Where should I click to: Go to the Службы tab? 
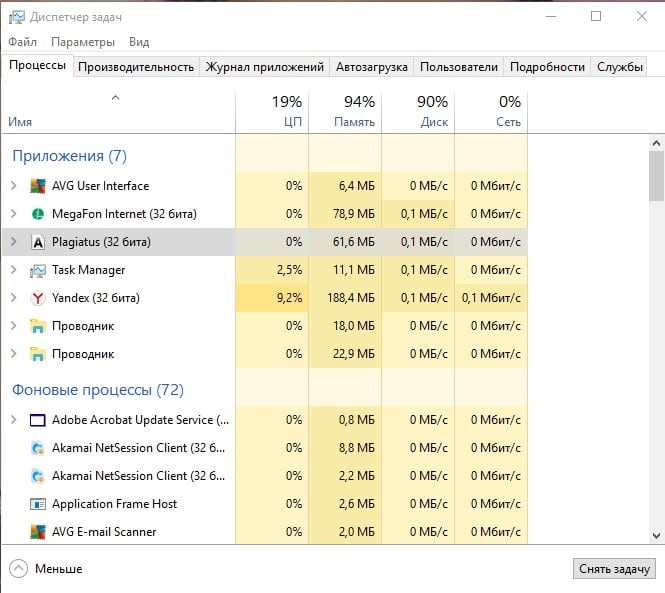[x=620, y=67]
